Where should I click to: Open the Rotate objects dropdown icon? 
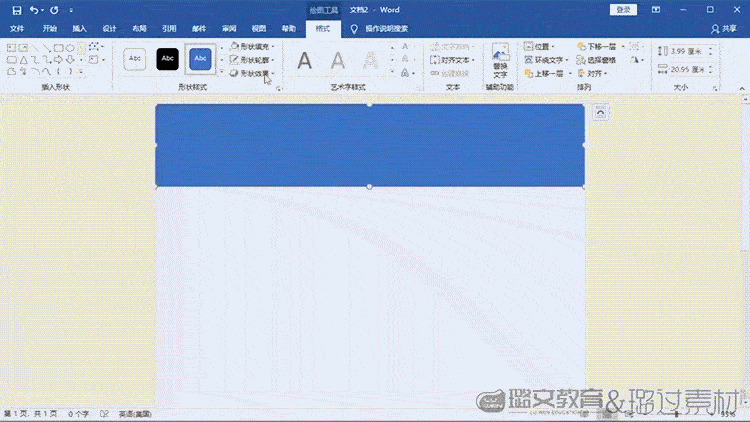click(637, 60)
